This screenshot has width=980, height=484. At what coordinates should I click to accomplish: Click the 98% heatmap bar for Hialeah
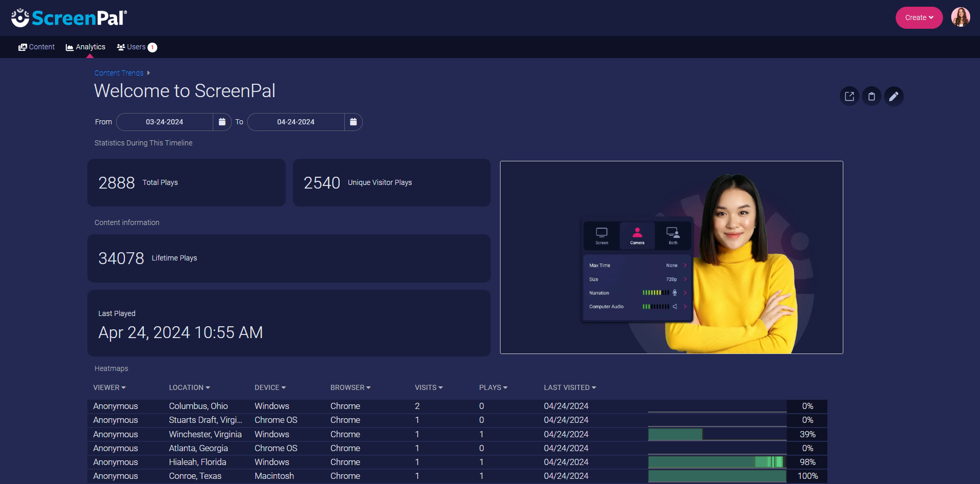pyautogui.click(x=717, y=462)
